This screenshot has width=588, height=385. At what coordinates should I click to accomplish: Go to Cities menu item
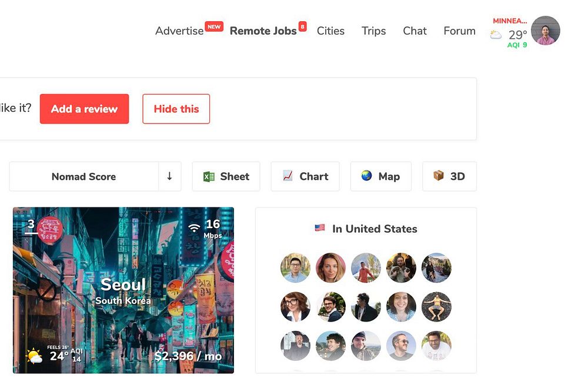[330, 31]
